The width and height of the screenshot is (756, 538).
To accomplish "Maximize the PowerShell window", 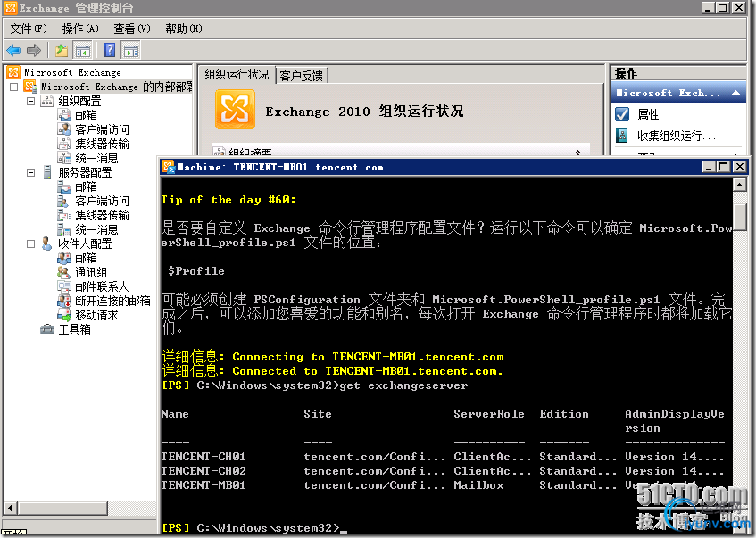I will 724,167.
